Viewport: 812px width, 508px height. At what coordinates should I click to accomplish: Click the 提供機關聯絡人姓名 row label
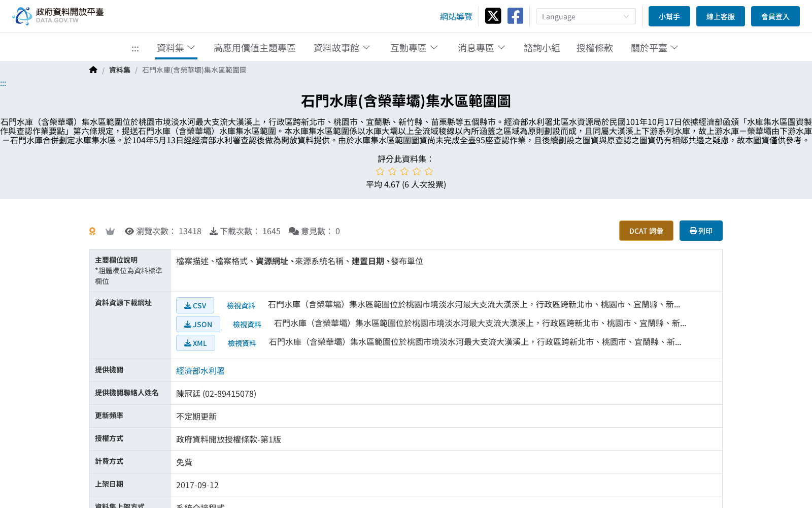(x=127, y=393)
